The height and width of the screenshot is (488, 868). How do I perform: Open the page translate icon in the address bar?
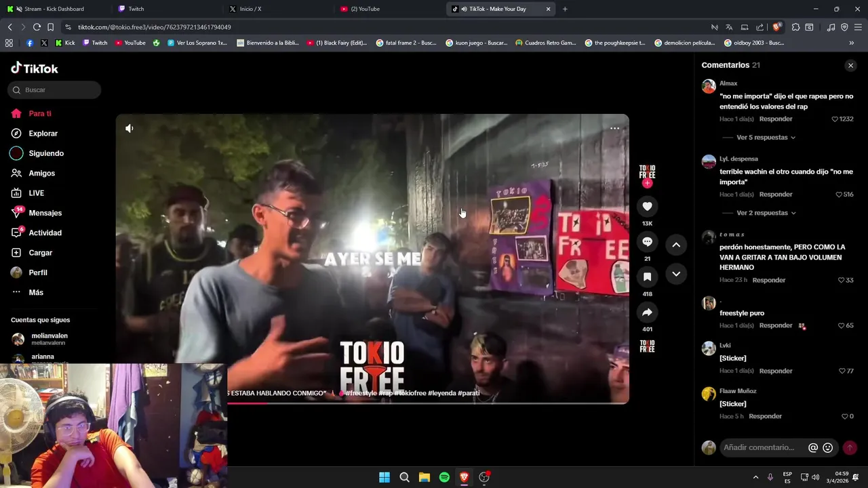click(729, 27)
